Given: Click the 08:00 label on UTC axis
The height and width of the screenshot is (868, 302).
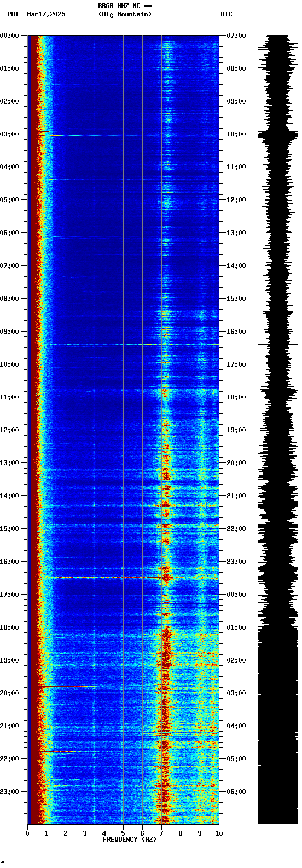Looking at the screenshot, I should coord(236,68).
